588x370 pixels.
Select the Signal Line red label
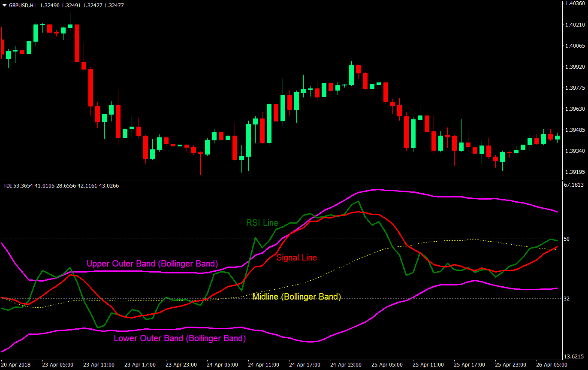(x=297, y=258)
